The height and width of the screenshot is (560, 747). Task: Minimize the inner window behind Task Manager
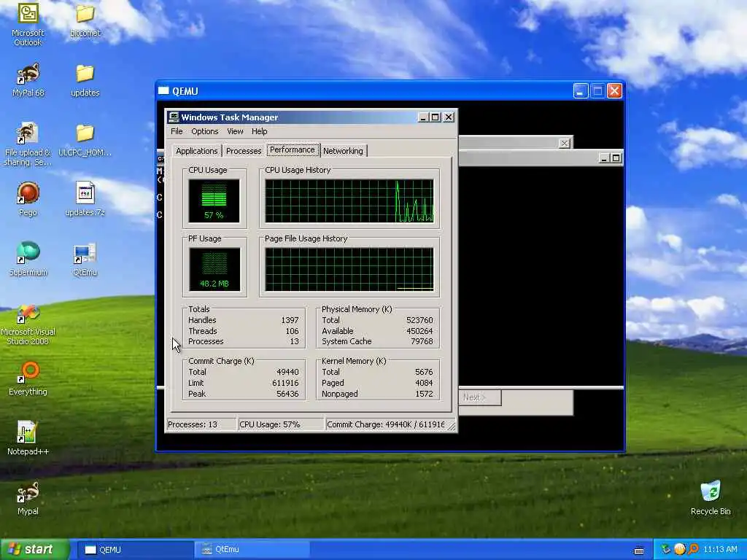tap(603, 158)
